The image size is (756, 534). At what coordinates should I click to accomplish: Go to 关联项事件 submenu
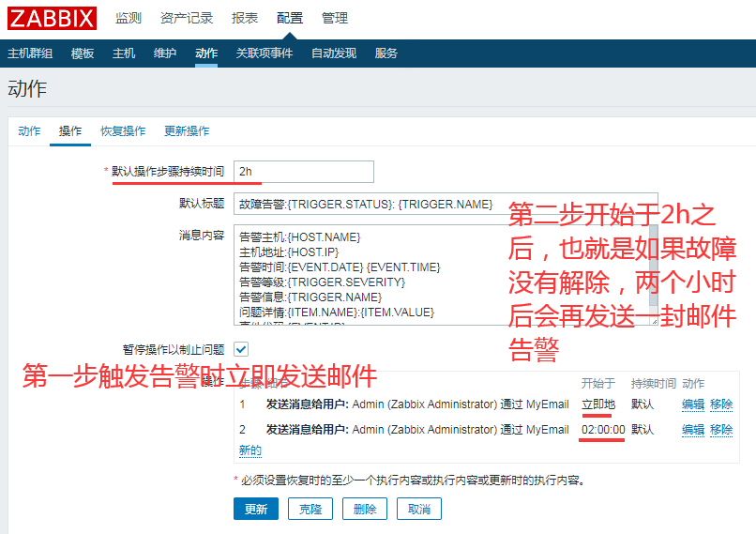click(x=265, y=53)
